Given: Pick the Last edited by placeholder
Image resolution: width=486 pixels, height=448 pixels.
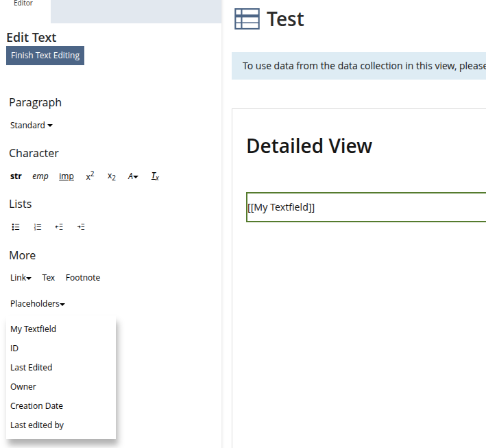Looking at the screenshot, I should click(37, 425).
